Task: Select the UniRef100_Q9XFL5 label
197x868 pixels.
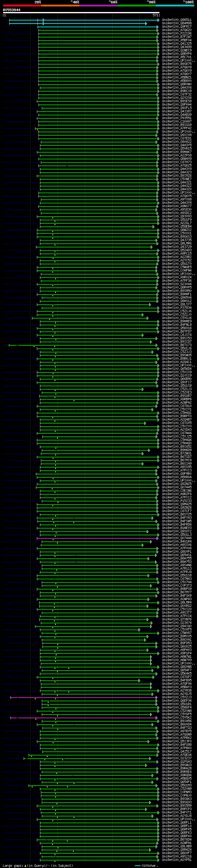Action: (176, 108)
